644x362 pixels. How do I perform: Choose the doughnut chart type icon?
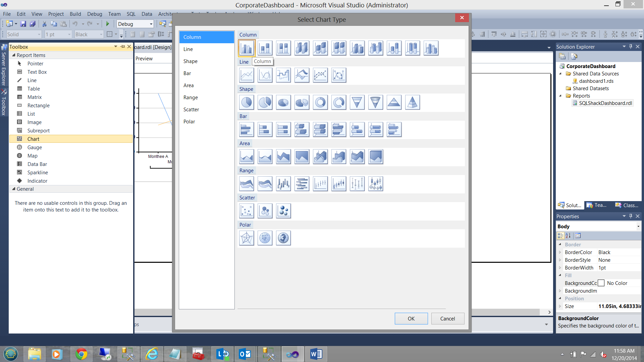[320, 102]
